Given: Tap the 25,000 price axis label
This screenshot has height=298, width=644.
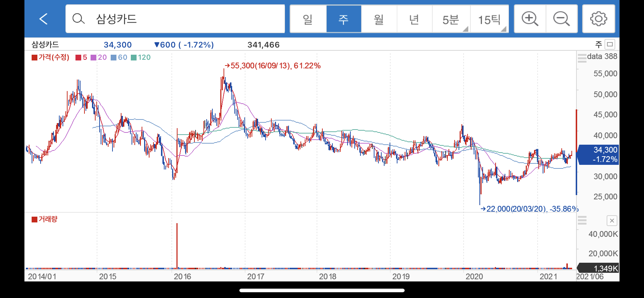Looking at the screenshot, I should pos(605,197).
